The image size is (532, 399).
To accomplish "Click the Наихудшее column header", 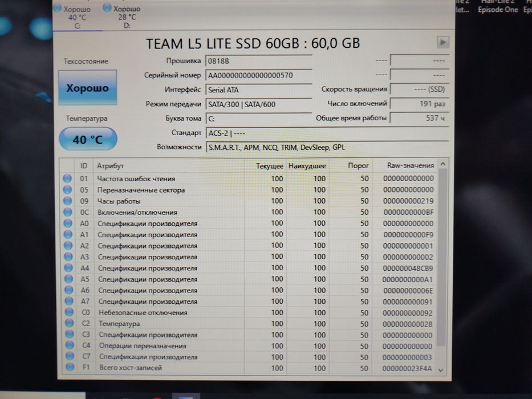I will [307, 166].
